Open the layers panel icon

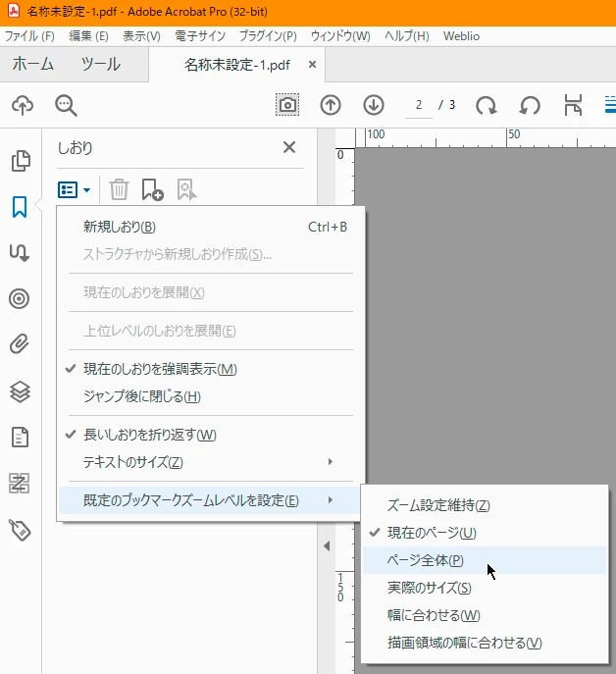20,391
